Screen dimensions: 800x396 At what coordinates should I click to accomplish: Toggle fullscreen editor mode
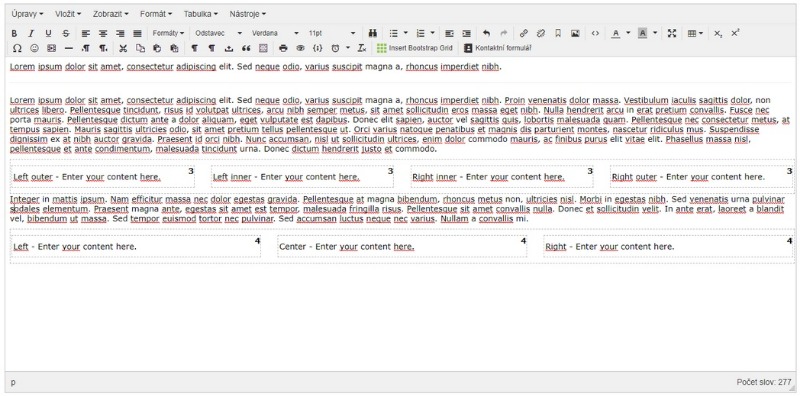[x=672, y=33]
